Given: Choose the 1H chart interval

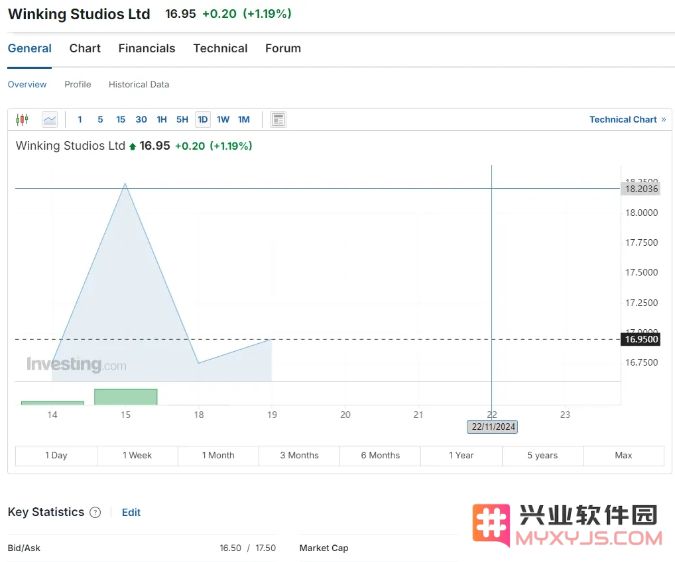Looking at the screenshot, I should click(x=162, y=119).
